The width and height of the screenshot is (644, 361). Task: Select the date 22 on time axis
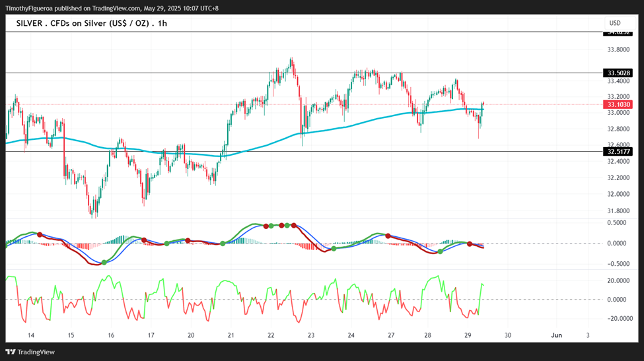[271, 335]
